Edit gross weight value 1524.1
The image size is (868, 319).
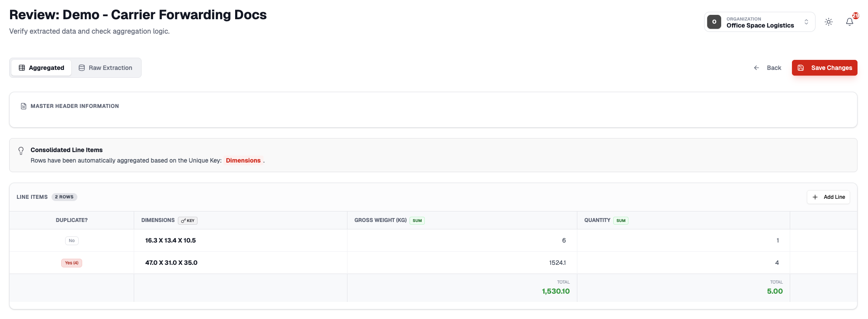(557, 263)
